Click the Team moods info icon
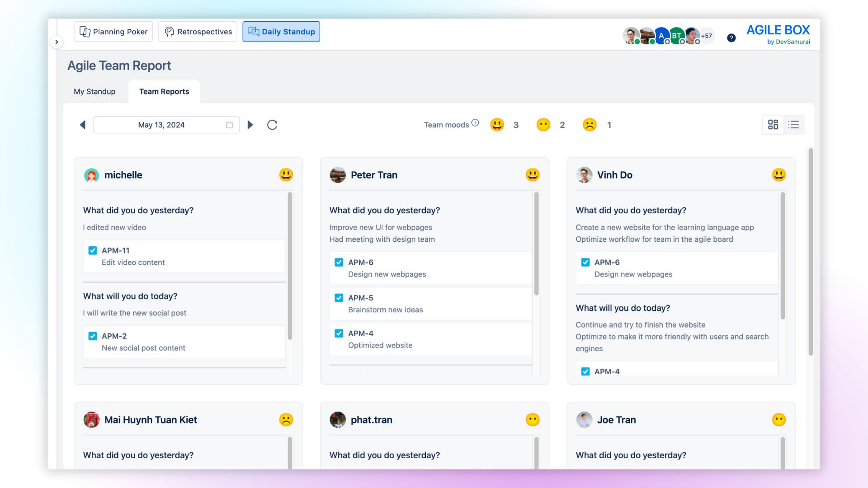The image size is (868, 488). tap(475, 122)
